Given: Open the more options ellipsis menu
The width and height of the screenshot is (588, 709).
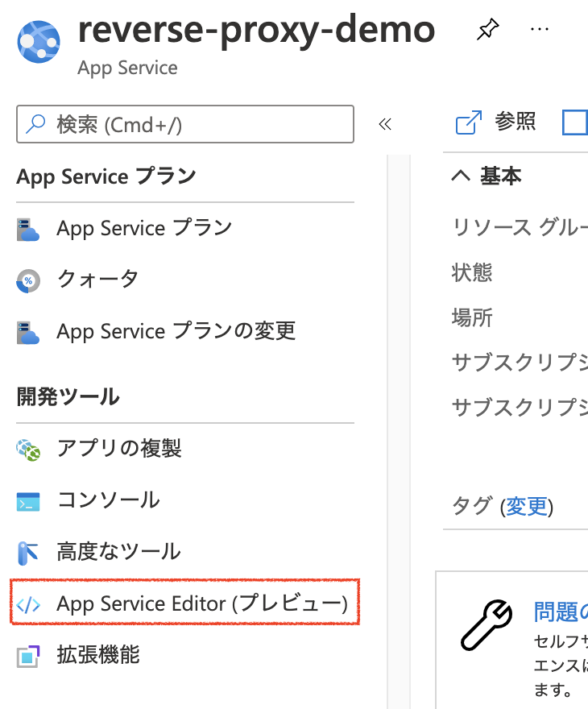Looking at the screenshot, I should [539, 29].
